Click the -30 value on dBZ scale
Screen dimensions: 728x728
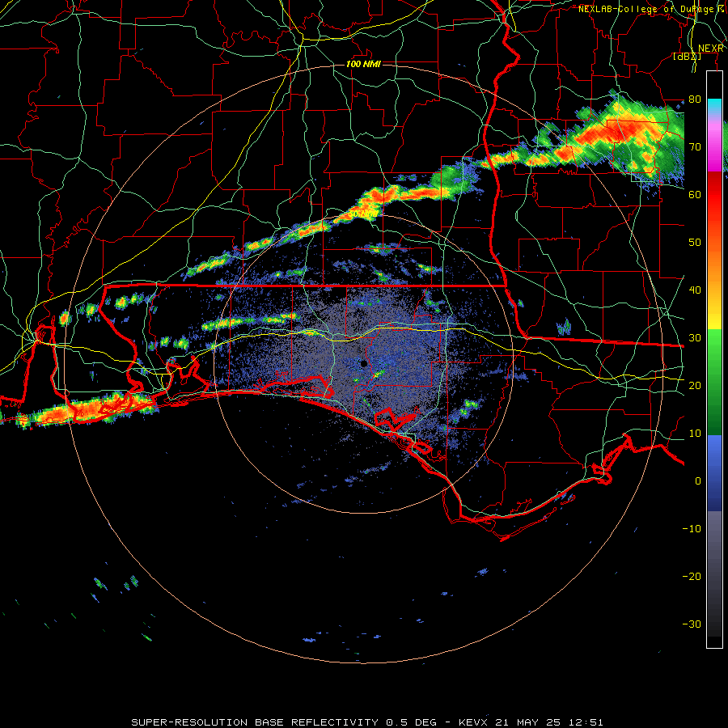click(692, 624)
